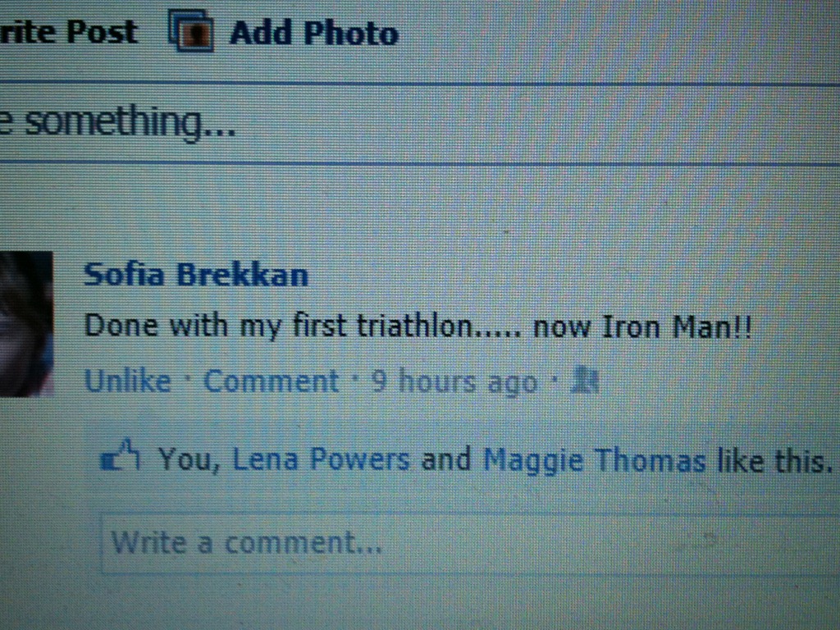Image resolution: width=840 pixels, height=630 pixels.
Task: Open the Sofia Brekkan profile name link
Action: (x=196, y=275)
